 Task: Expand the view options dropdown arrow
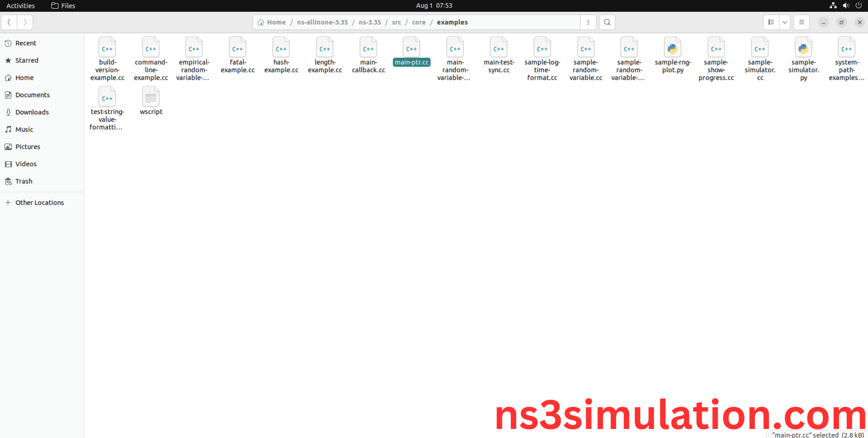tap(785, 22)
